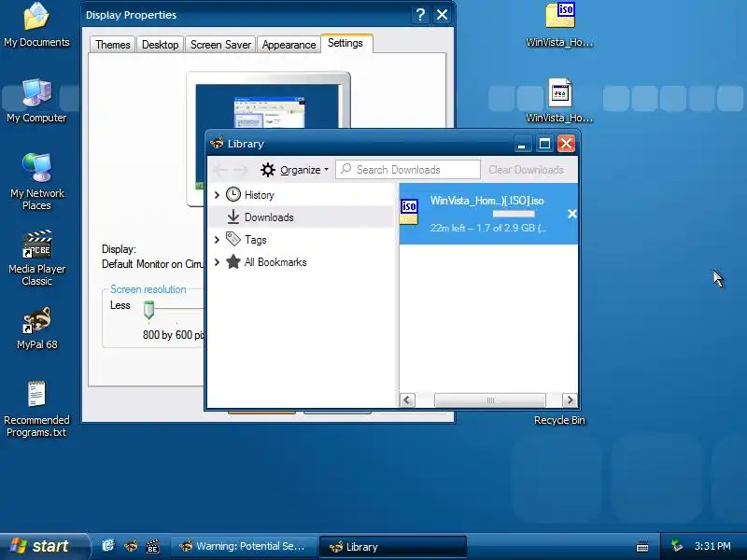Open the Start menu
The height and width of the screenshot is (560, 747).
pos(44,546)
